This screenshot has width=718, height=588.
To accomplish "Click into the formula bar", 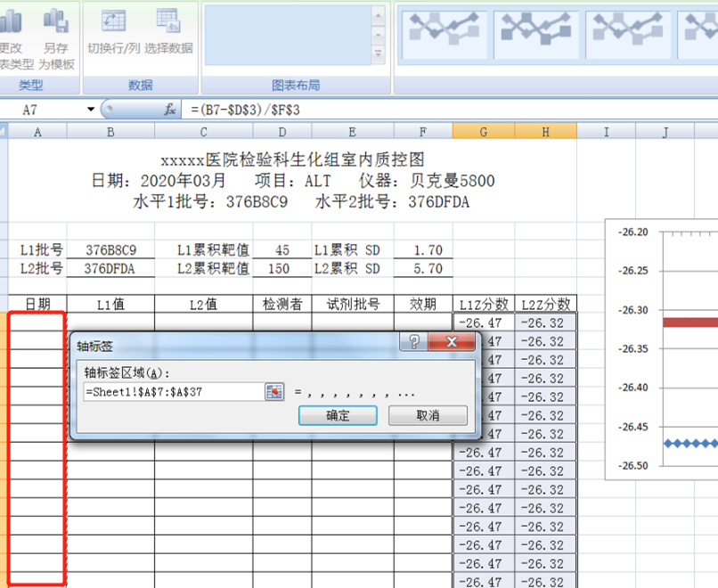I will tap(267, 110).
